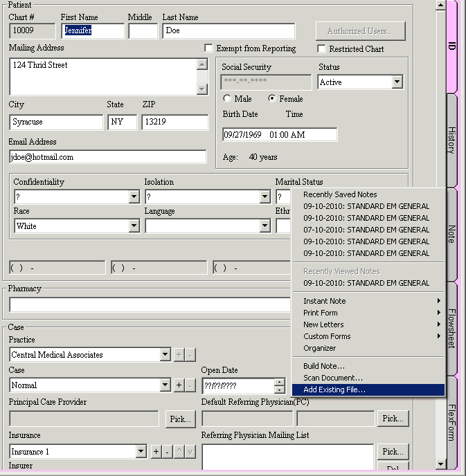Viewport: 466px width, 476px height.
Task: Enable the Exempt from Reporting checkbox
Action: 208,48
